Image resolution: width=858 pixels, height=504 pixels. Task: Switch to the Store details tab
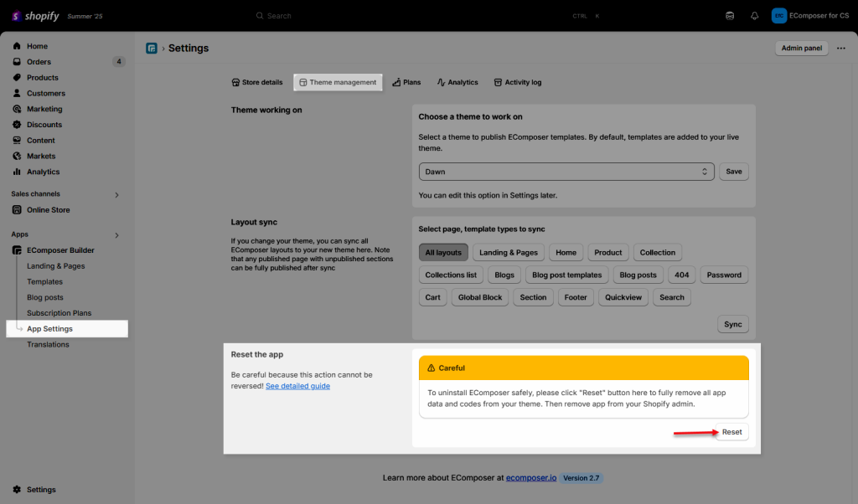coord(257,83)
